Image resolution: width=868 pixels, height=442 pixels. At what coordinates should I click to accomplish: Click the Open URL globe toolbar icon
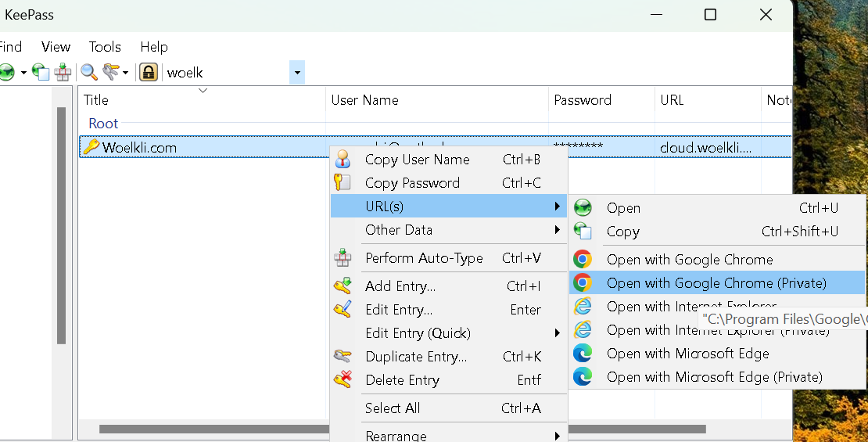coord(6,72)
